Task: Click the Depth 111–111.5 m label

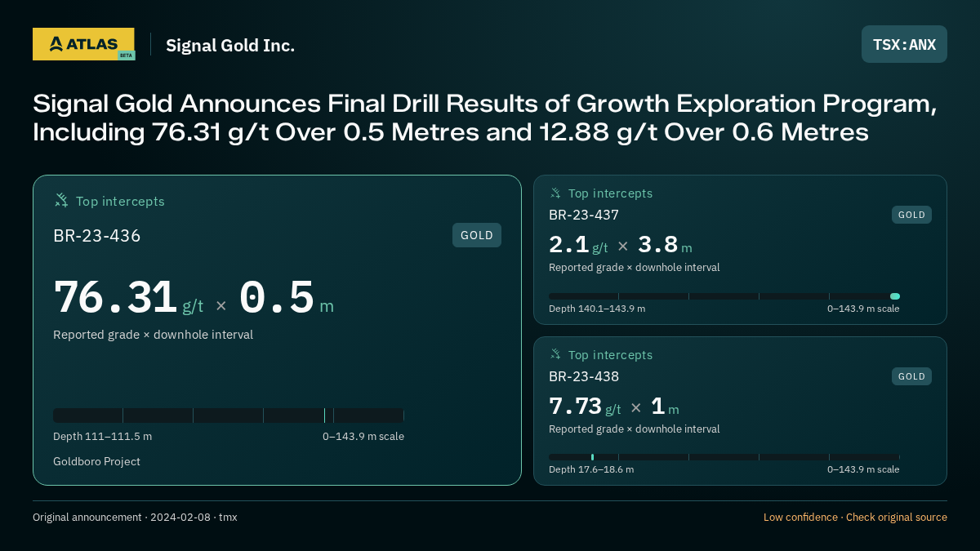Action: (x=102, y=436)
